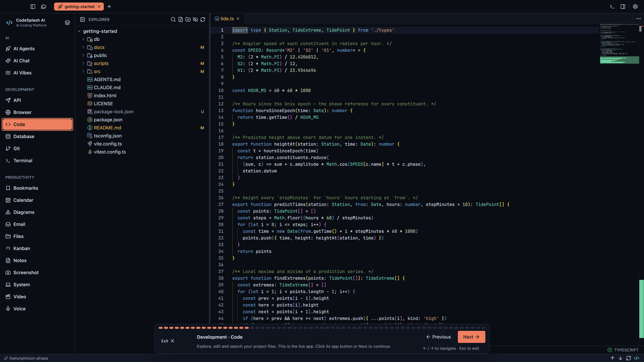
Task: Open Kanban in sidebar
Action: 38,248
